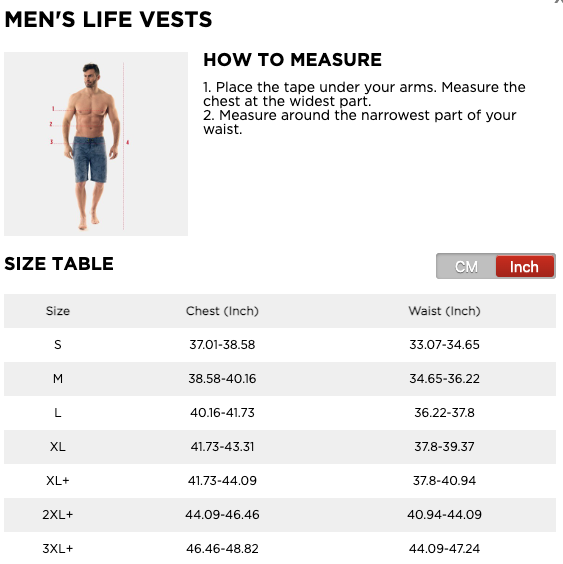Select the S size row label
563x564 pixels.
[x=58, y=345]
